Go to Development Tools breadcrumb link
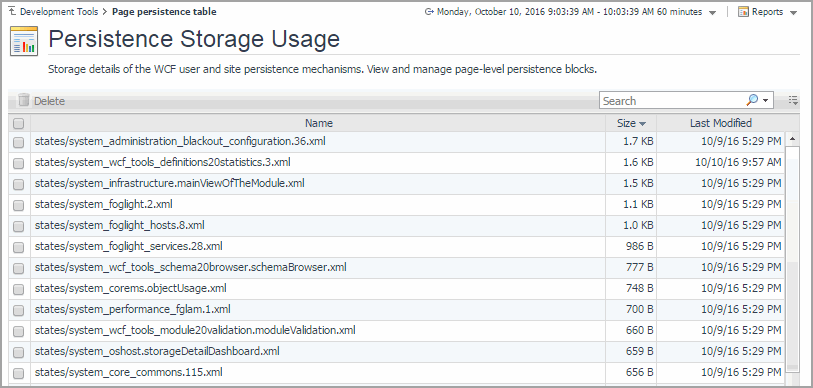 (x=59, y=11)
